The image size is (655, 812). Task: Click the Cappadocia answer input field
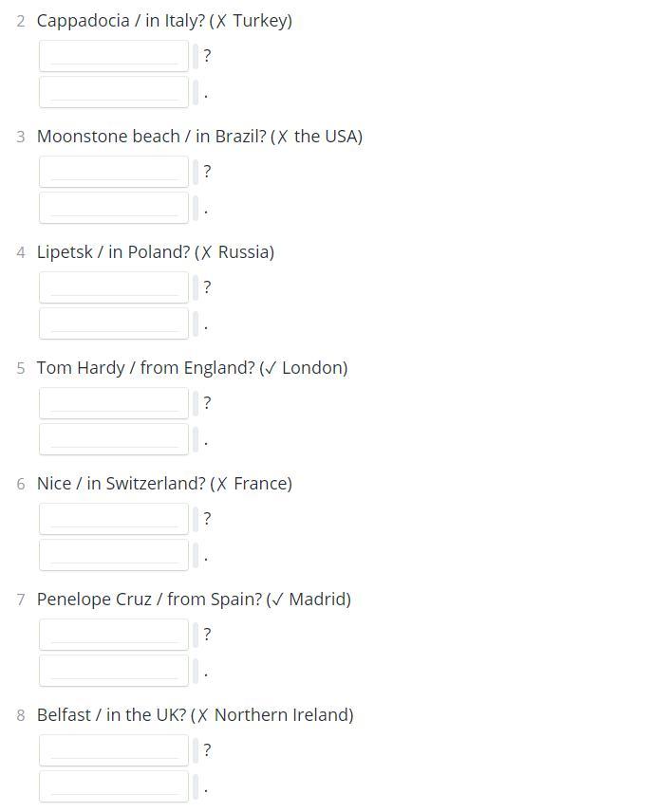pyautogui.click(x=114, y=92)
